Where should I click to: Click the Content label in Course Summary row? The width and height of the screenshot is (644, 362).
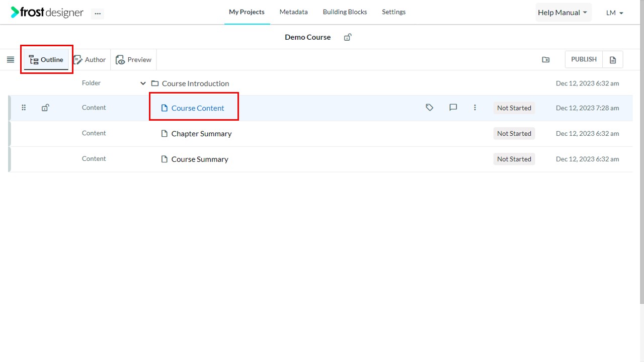(x=94, y=159)
